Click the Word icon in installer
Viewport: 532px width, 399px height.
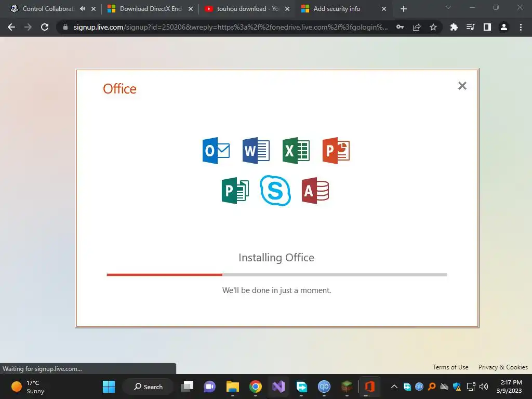pyautogui.click(x=256, y=151)
